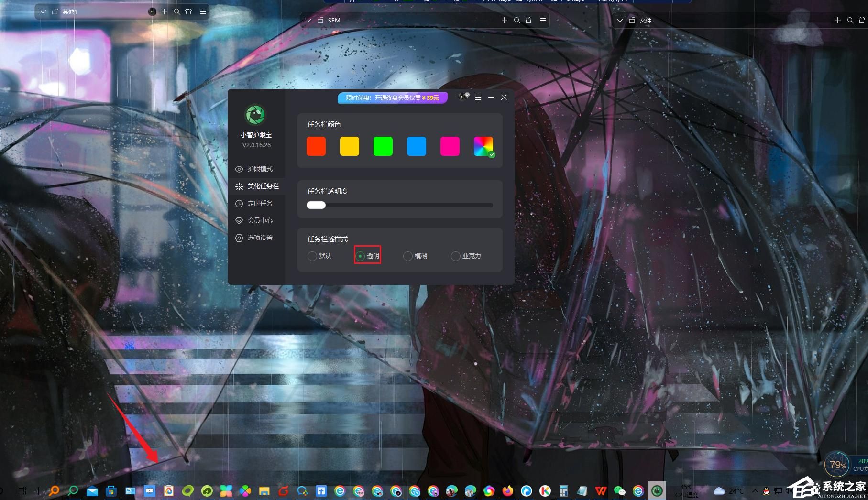Screen dimensions: 868x500
Task: Open Task View on the taskbar
Action: (22, 491)
